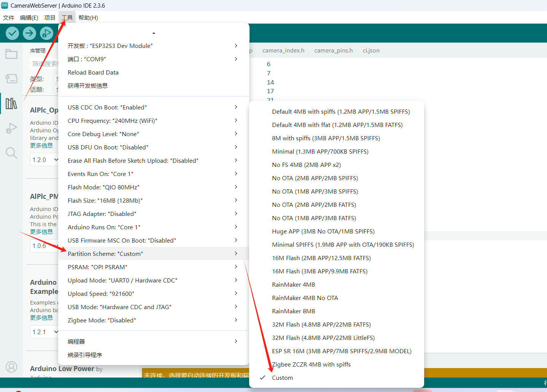Click the Verify checkmark button
Viewport: 547px width, 392px height.
click(x=13, y=33)
